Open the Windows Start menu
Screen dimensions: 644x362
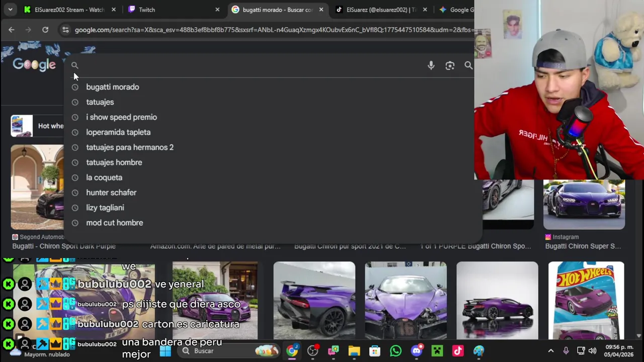tap(165, 351)
